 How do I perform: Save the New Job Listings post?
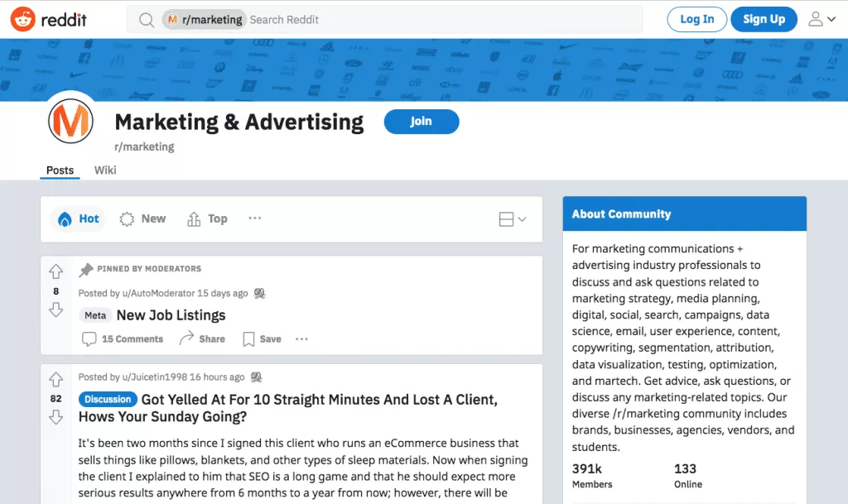(263, 338)
